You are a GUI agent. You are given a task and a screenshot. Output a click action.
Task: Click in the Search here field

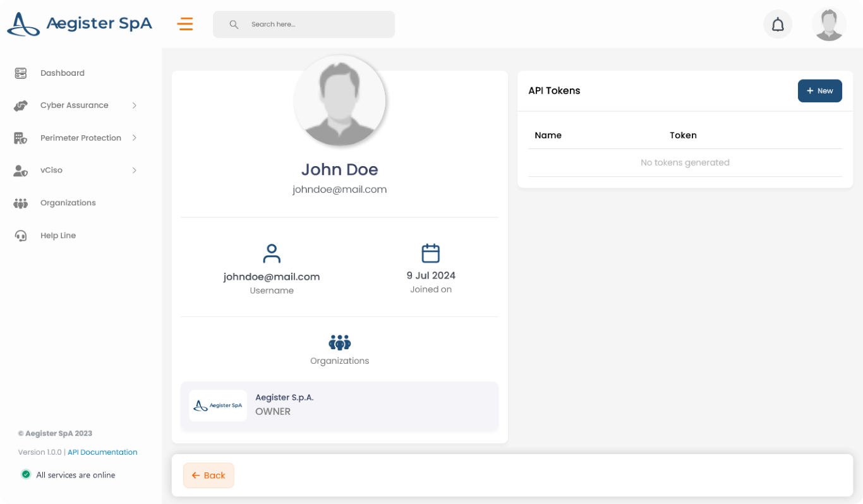point(304,24)
